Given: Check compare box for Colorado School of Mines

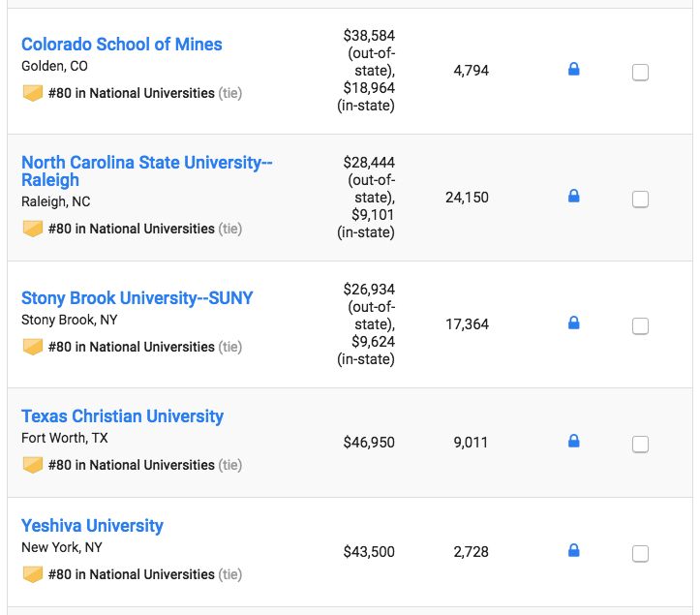Looking at the screenshot, I should coord(640,73).
